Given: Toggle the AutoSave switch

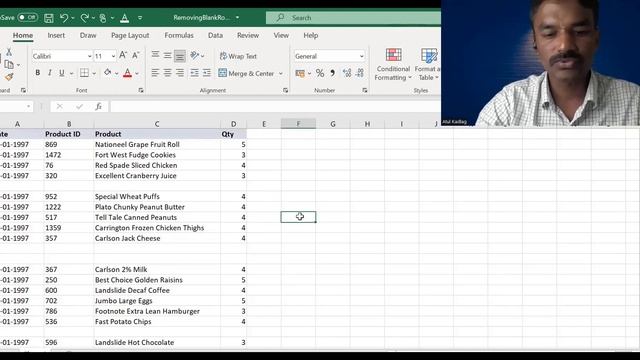Looking at the screenshot, I should 28,18.
